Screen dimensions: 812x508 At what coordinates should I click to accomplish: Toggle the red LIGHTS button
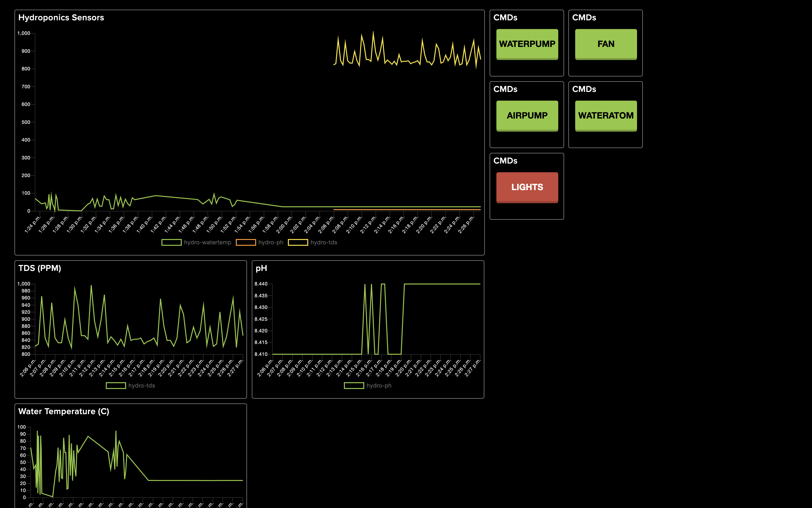click(x=527, y=187)
